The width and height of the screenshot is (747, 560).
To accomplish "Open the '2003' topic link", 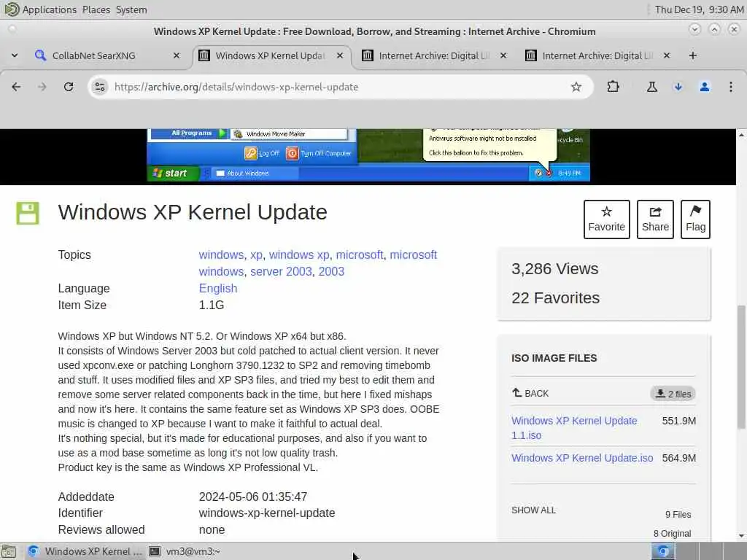I will click(x=331, y=271).
